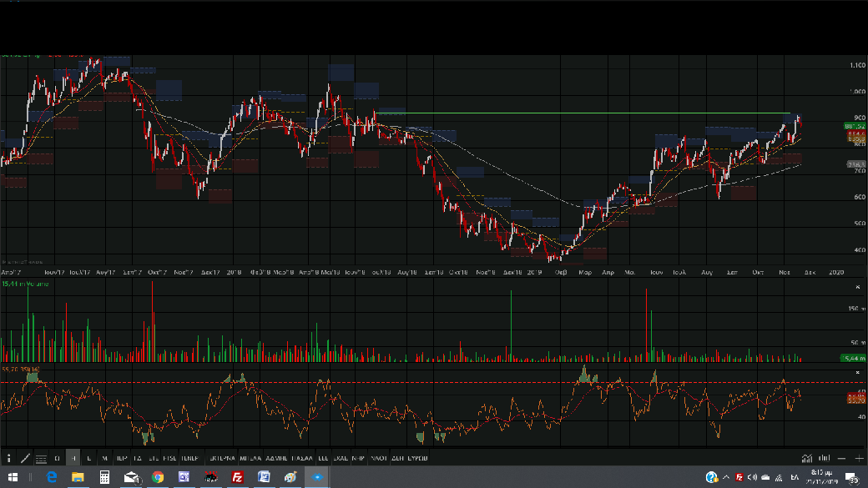Switch to the M monthly timeframe
Image resolution: width=868 pixels, height=488 pixels.
click(x=104, y=458)
